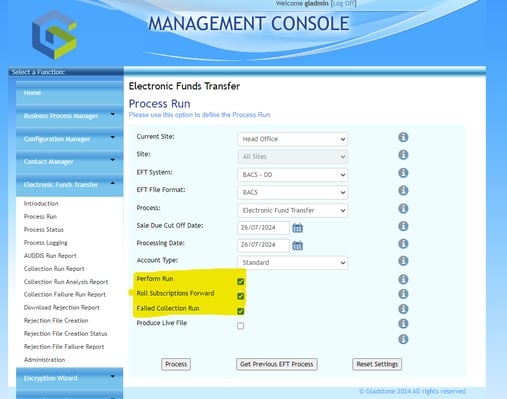The height and width of the screenshot is (399, 507).
Task: View info for Failed Collection Run
Action: point(403,309)
